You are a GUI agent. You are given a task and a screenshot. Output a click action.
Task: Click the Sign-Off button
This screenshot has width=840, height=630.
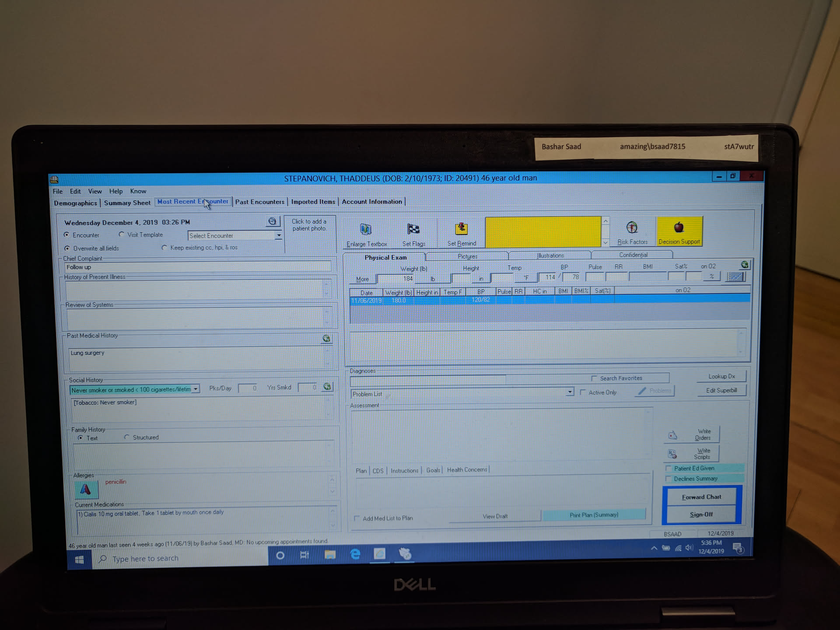coord(701,514)
